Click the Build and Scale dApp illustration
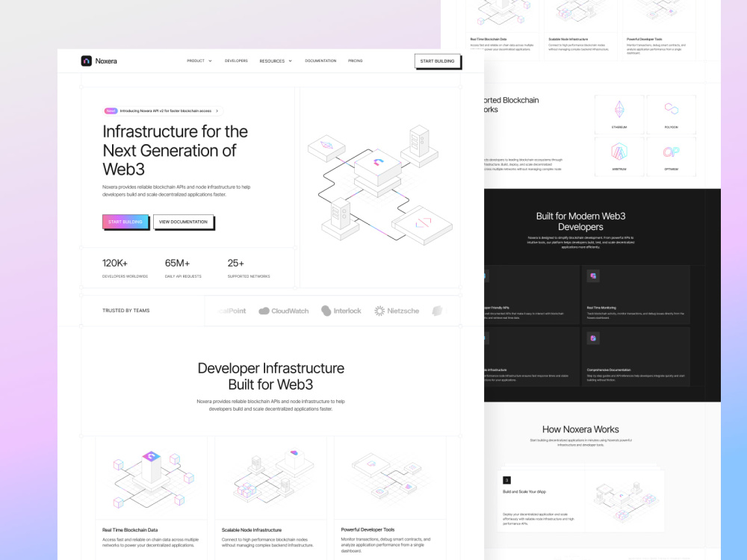Image resolution: width=747 pixels, height=560 pixels. click(625, 502)
